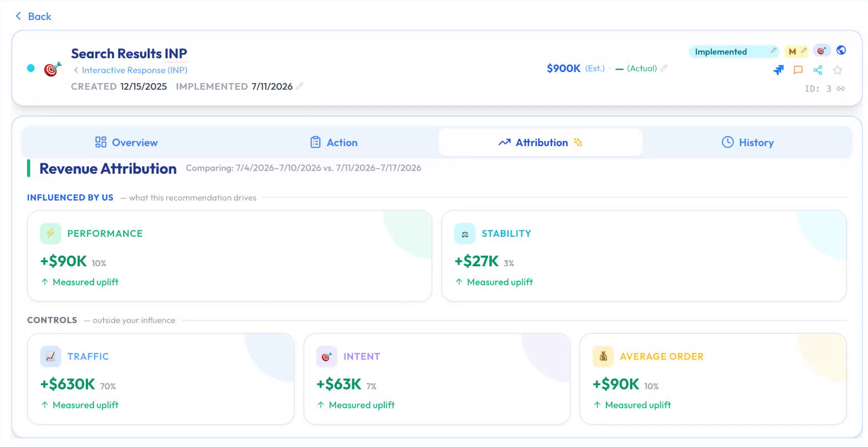Click the globe icon in header
Screen dimensions: 868x447
point(841,50)
